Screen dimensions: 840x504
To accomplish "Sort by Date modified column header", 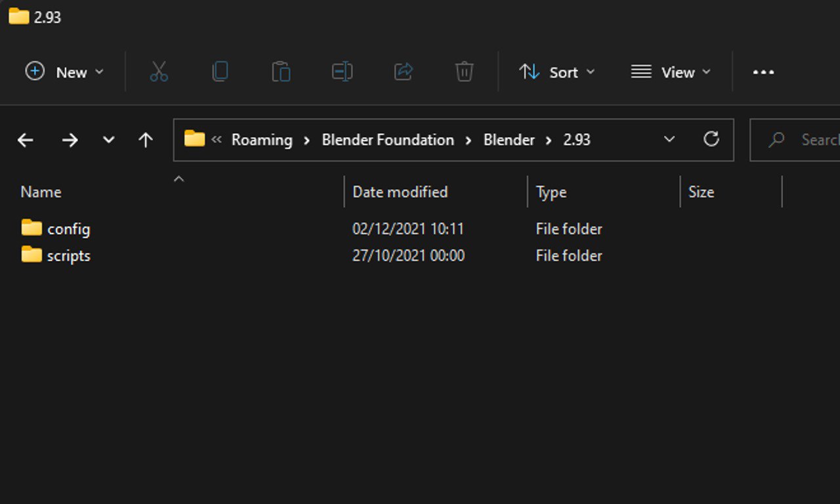I will coord(400,192).
